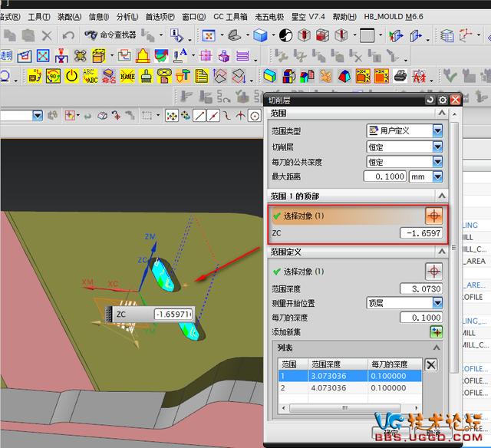491x448 pixels.
Task: Select list row 2 with 4.073036
Action: [x=350, y=387]
